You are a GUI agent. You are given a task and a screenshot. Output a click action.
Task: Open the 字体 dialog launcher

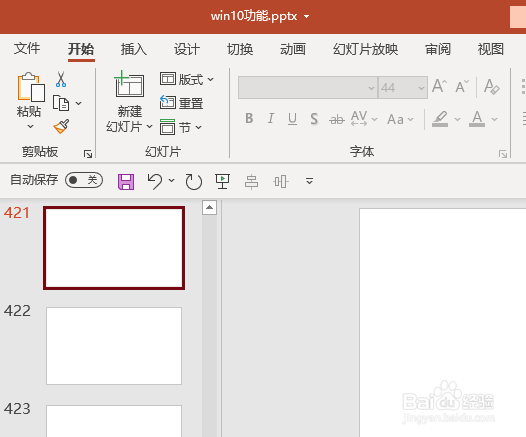coord(503,154)
